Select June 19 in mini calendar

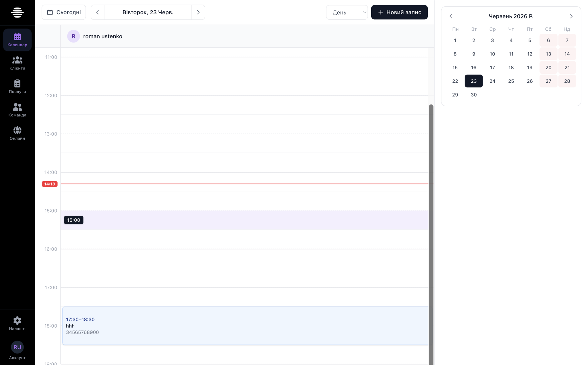[x=530, y=67]
